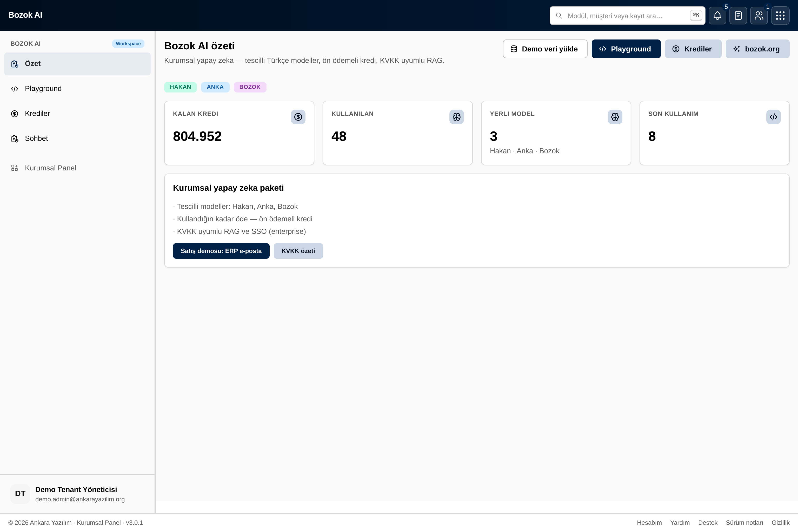Screen dimensions: 798x532
Task: Click the demo.admin@ankarayazilim.org email
Action: pos(80,500)
